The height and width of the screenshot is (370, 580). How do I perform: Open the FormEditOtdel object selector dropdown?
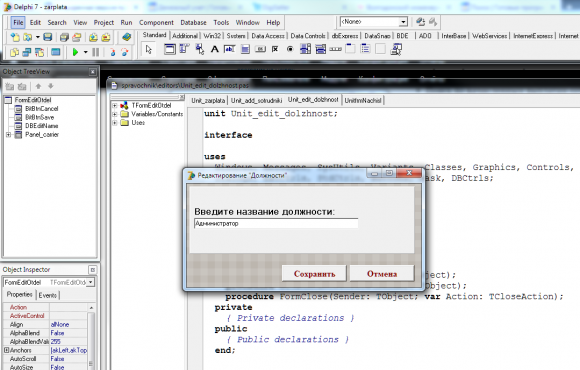[x=91, y=282]
